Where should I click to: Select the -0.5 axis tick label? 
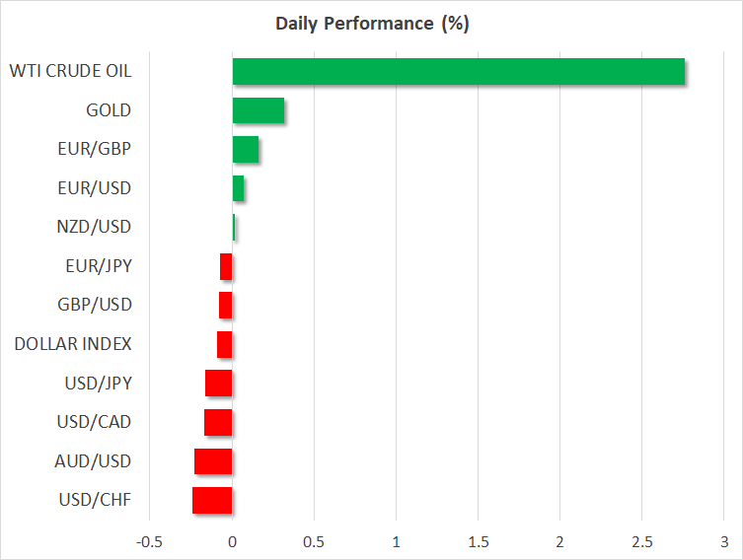[149, 542]
